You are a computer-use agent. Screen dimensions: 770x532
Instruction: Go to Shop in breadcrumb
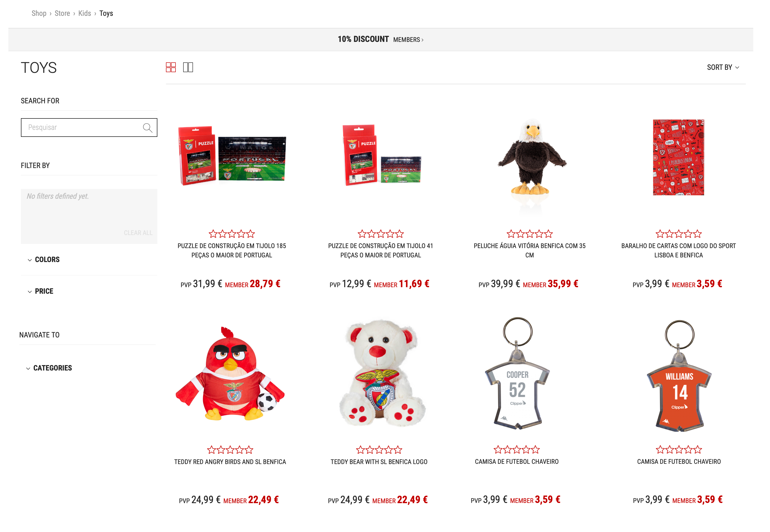point(39,13)
